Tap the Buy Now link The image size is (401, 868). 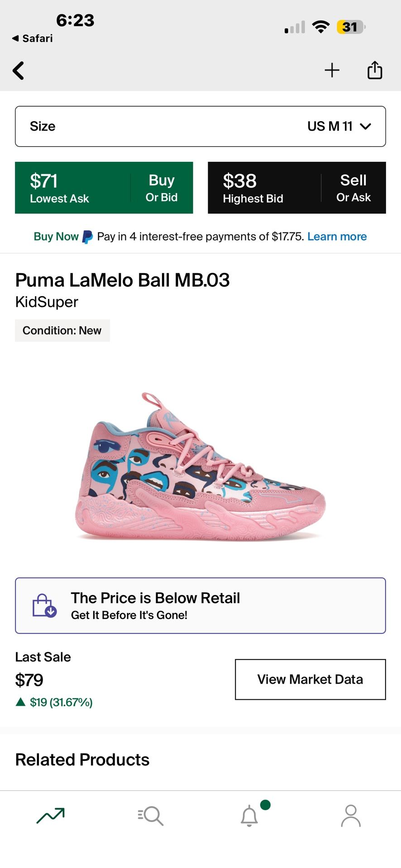click(x=56, y=236)
